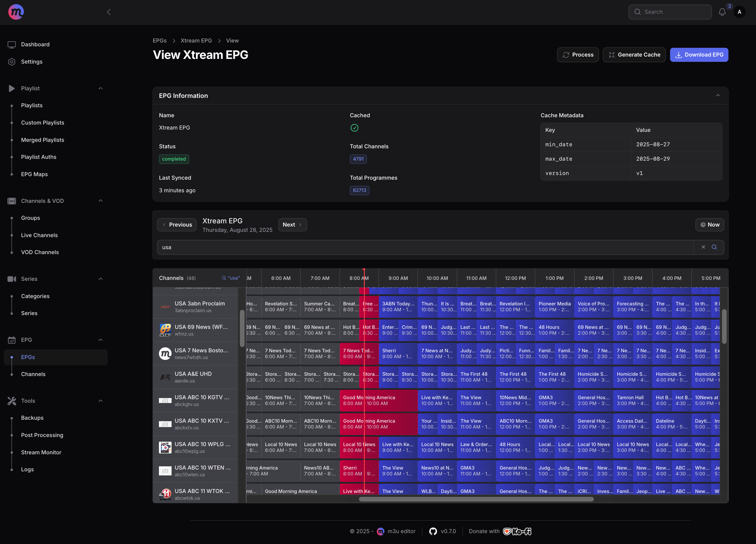Collapse the Channels & VOD group
Screen dimensions: 756x544
tap(100, 200)
